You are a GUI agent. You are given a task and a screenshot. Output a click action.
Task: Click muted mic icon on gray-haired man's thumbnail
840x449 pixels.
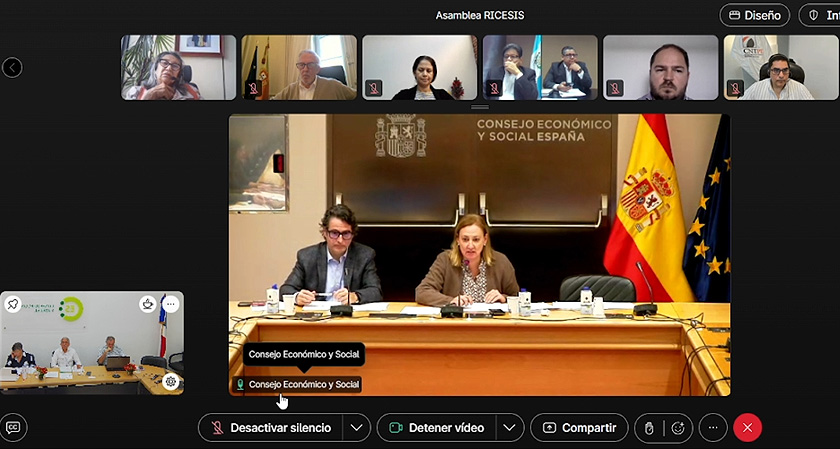tap(253, 88)
